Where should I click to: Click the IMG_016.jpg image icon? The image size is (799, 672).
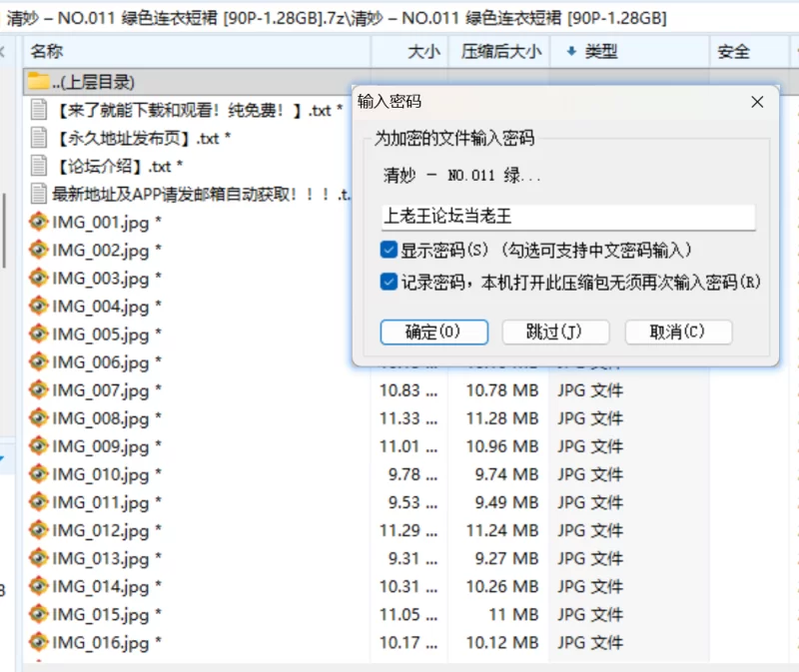[39, 642]
